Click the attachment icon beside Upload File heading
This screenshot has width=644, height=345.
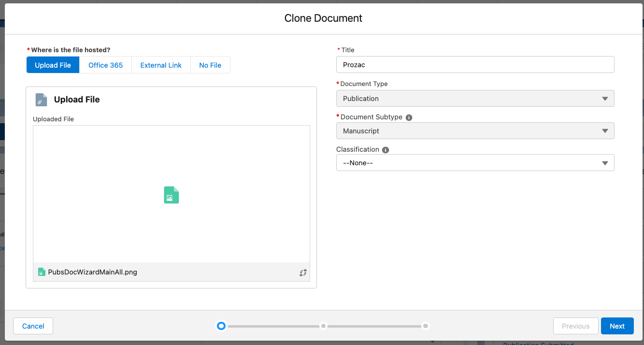(42, 100)
